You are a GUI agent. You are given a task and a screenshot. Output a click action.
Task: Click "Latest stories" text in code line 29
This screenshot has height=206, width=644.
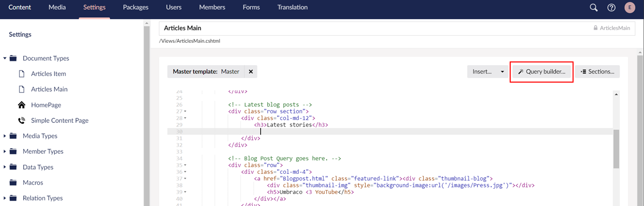(x=289, y=125)
